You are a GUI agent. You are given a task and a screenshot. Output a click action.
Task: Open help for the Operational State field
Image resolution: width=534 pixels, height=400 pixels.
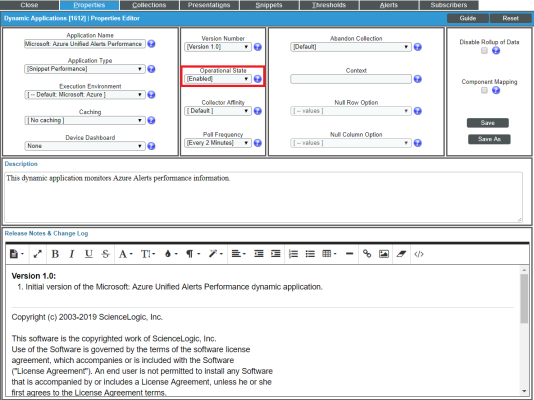(258, 79)
